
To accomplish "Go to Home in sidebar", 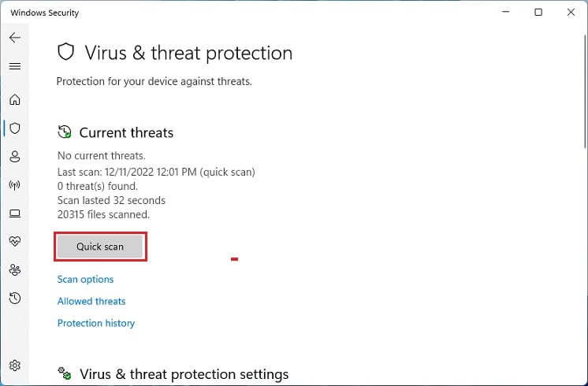I will pos(15,100).
